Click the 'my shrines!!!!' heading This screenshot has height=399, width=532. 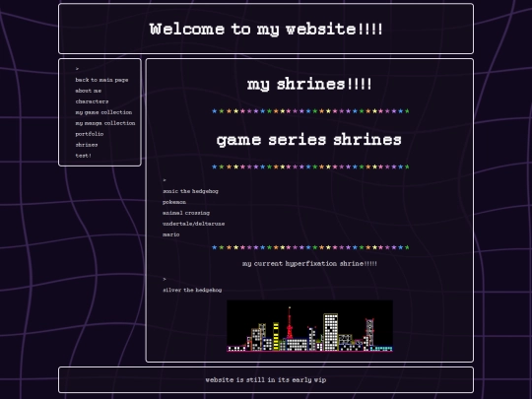point(309,84)
